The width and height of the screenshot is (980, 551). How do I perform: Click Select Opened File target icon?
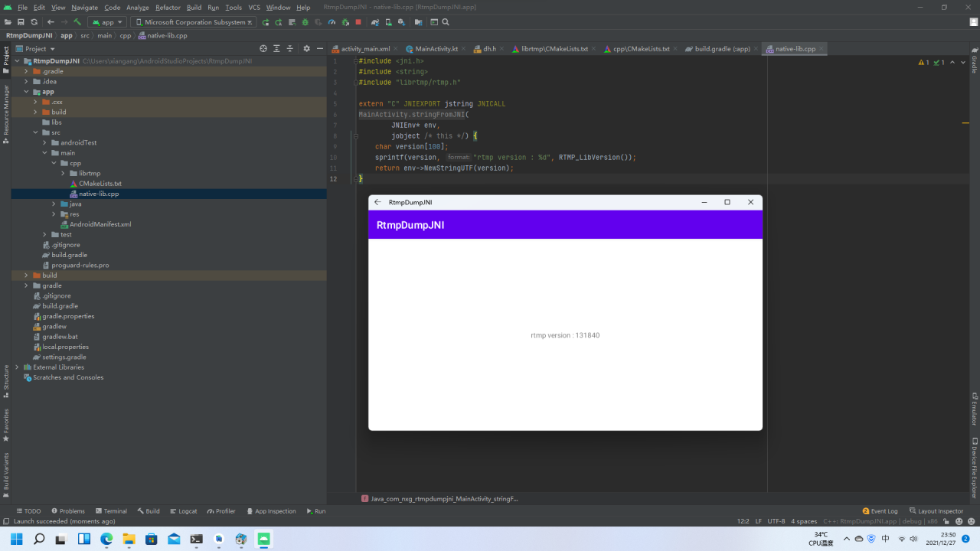pos(263,48)
